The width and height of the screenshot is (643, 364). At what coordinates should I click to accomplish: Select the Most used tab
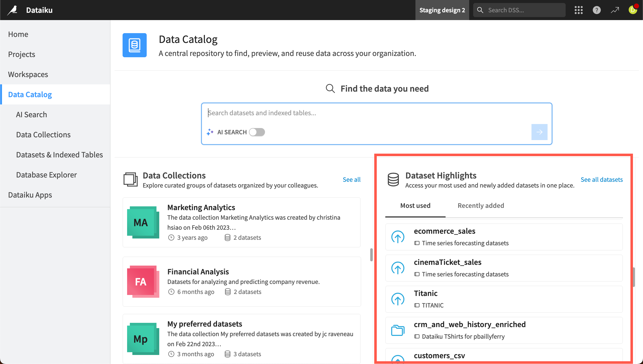click(x=415, y=205)
